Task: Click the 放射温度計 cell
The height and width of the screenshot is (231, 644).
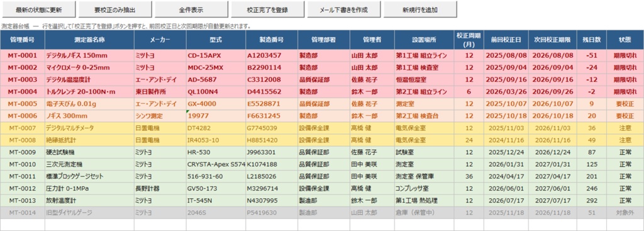Action: (x=89, y=201)
